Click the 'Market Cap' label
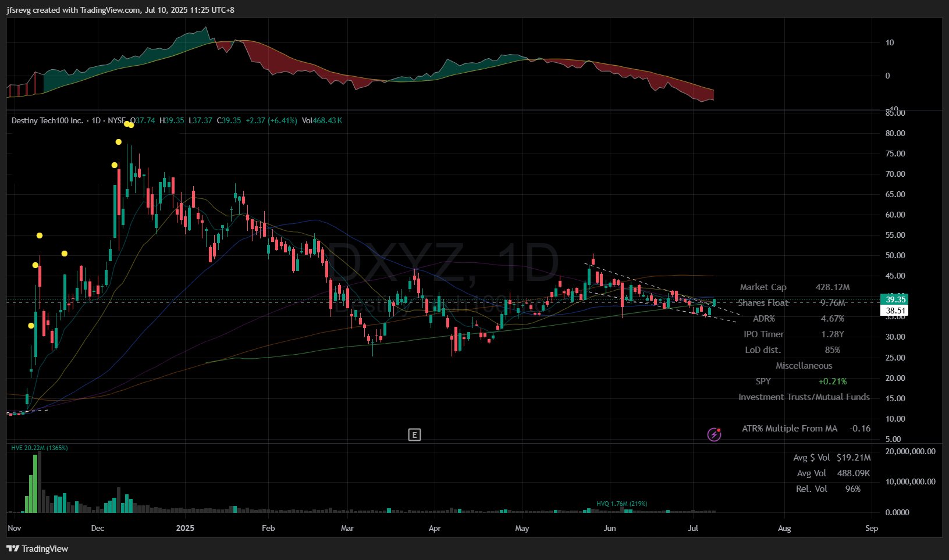 click(x=763, y=287)
